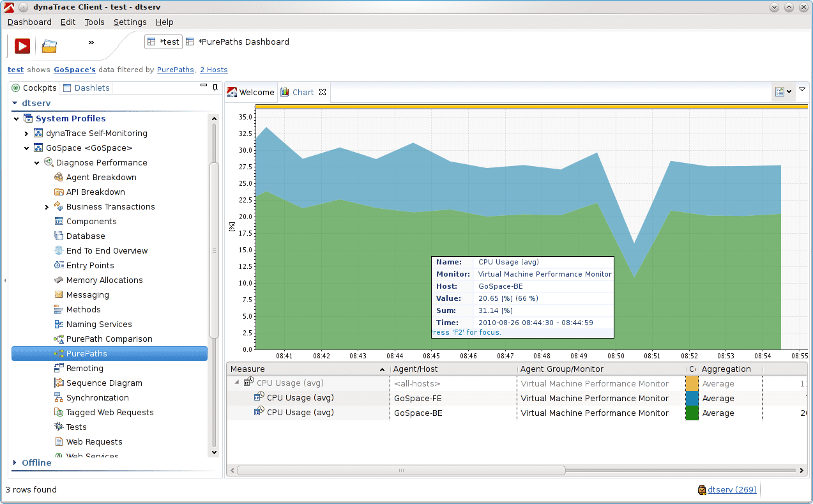This screenshot has width=813, height=504.
Task: Sort by the Measure column header
Action: pos(308,369)
